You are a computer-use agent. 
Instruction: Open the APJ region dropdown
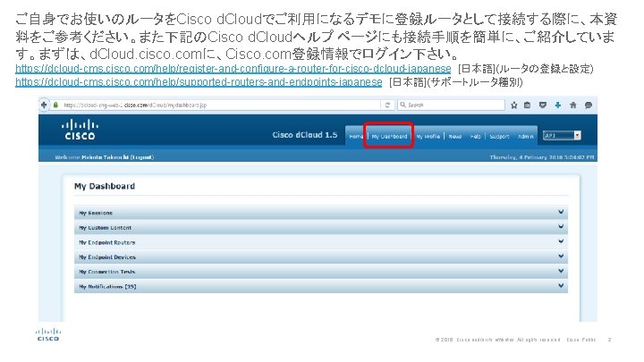(562, 136)
